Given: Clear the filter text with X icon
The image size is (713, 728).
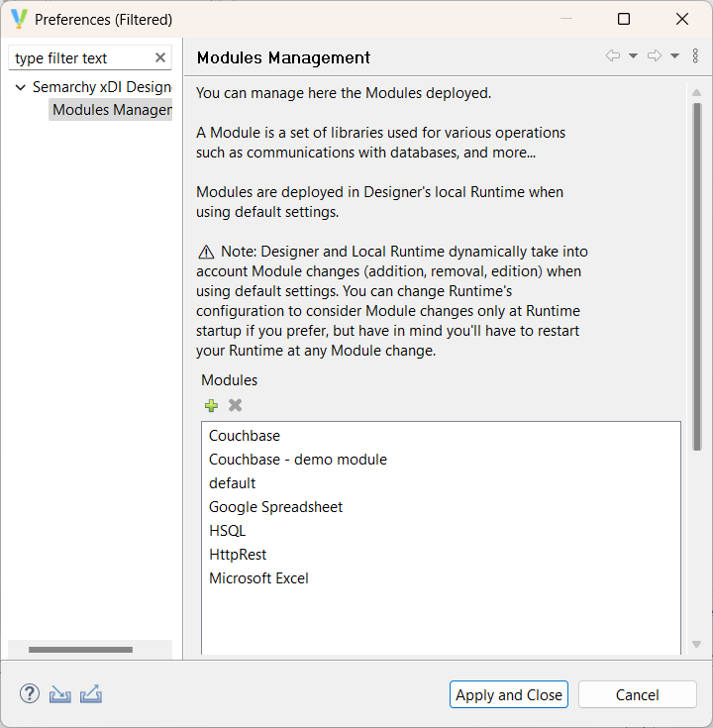Looking at the screenshot, I should (160, 58).
